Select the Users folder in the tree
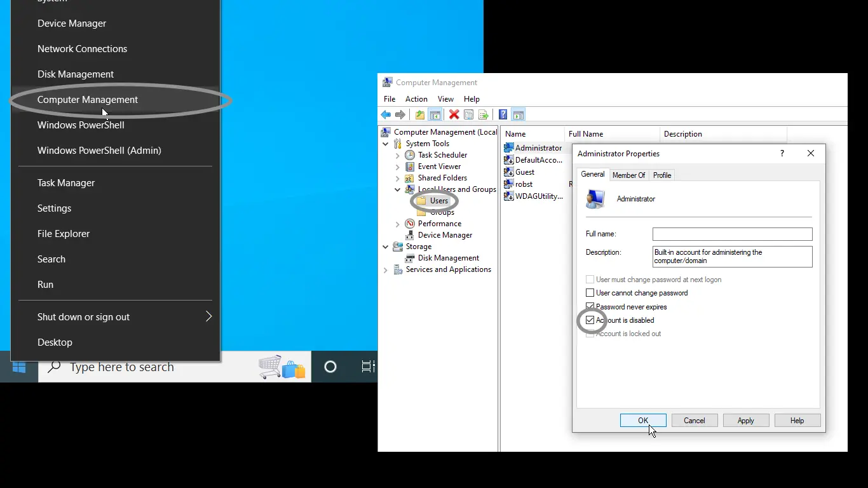Screen dimensions: 868x488 [433, 201]
